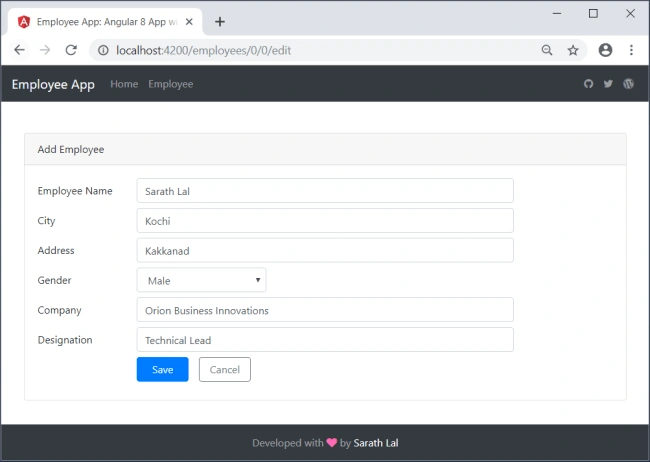Click the zoom magnifier icon in address bar
The width and height of the screenshot is (650, 462).
[x=547, y=50]
